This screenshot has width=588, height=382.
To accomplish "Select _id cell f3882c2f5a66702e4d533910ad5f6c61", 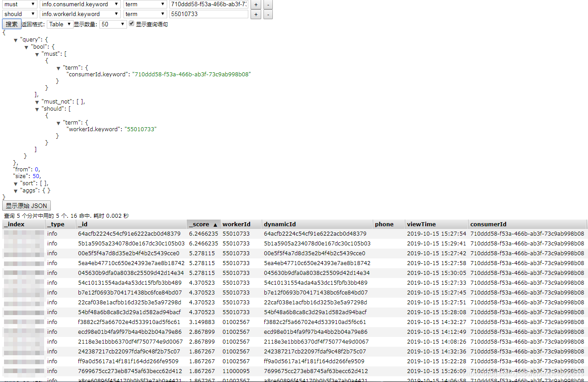I will point(129,322).
